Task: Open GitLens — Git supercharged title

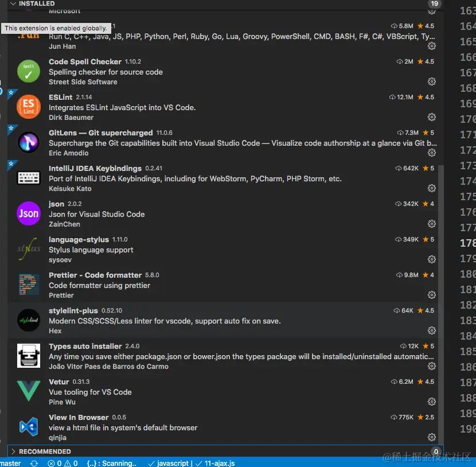Action: click(101, 133)
